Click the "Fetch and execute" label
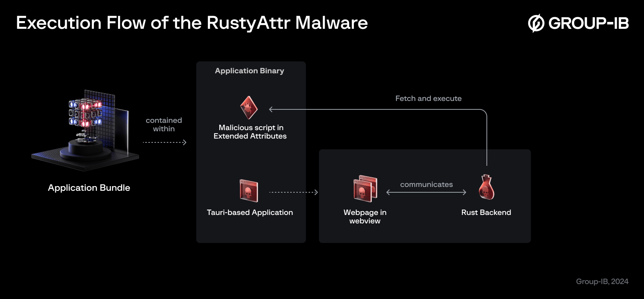This screenshot has width=644, height=299. click(429, 99)
